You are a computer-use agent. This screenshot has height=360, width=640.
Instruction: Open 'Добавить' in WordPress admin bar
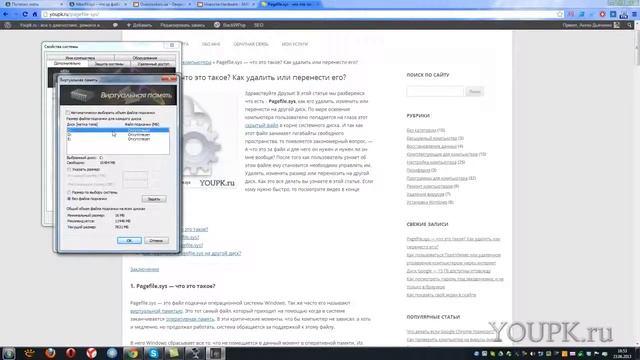click(139, 25)
